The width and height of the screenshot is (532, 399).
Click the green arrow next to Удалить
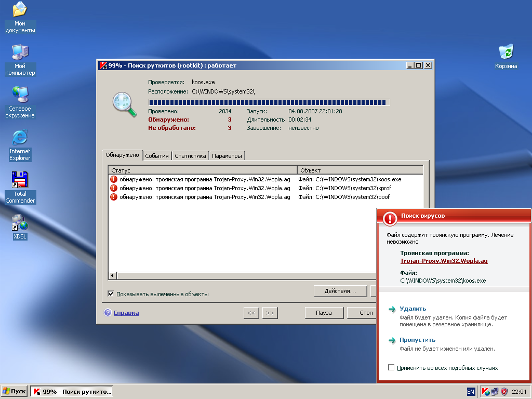(392, 309)
